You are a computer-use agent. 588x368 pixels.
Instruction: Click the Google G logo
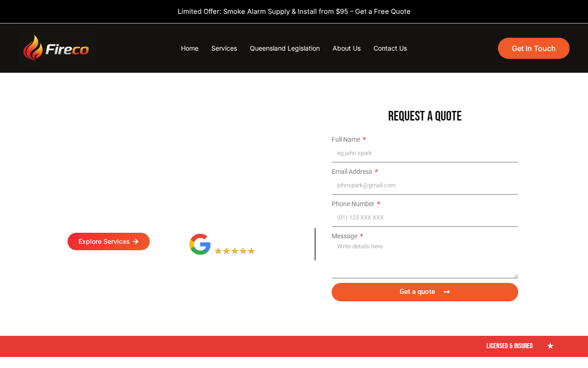click(x=200, y=244)
